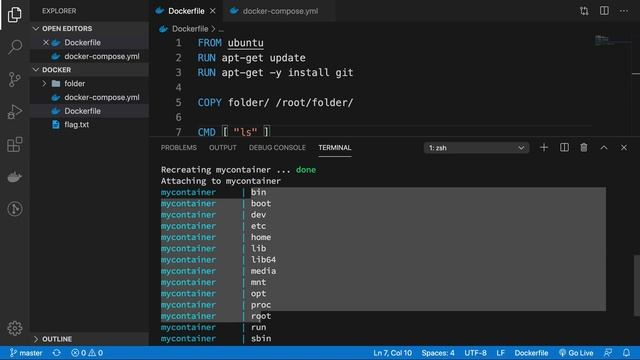
Task: Select the Terminal panel tab
Action: tap(335, 148)
